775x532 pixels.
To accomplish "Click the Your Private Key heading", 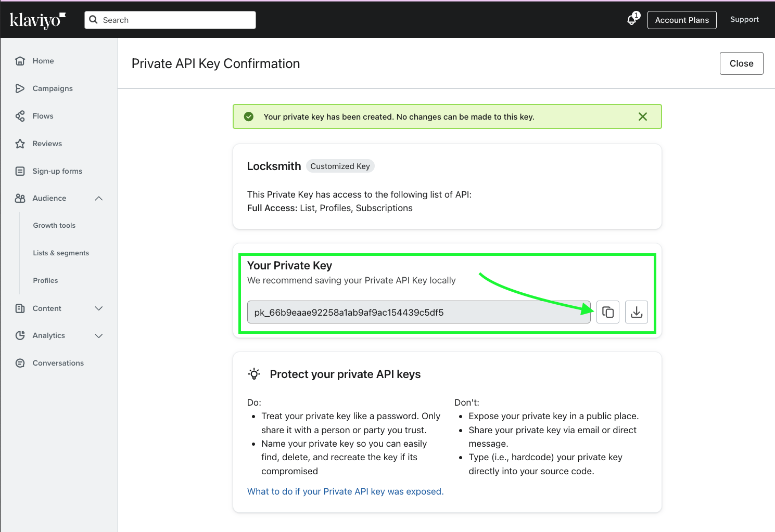I will (289, 265).
